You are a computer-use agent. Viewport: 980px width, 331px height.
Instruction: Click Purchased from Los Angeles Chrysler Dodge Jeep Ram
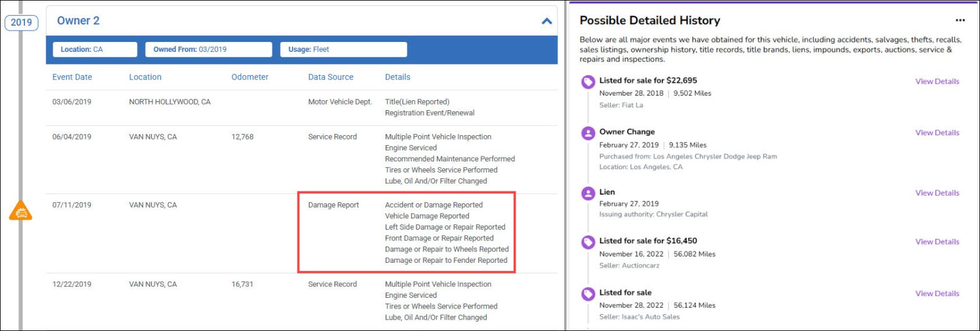tap(688, 156)
